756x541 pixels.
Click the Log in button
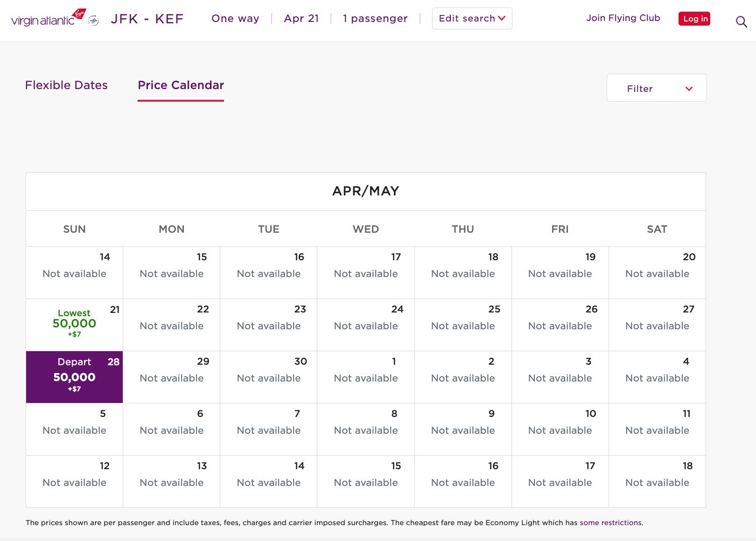[x=694, y=19]
